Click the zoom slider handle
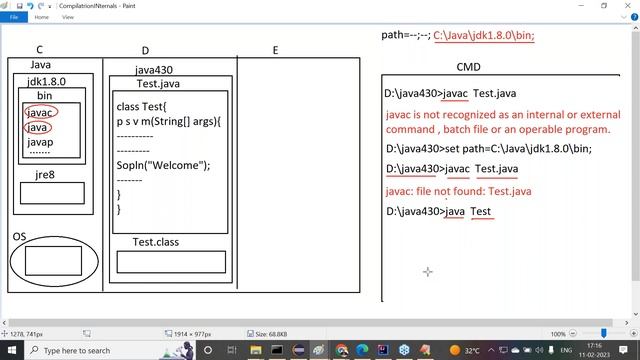The image size is (640, 360). pos(604,333)
